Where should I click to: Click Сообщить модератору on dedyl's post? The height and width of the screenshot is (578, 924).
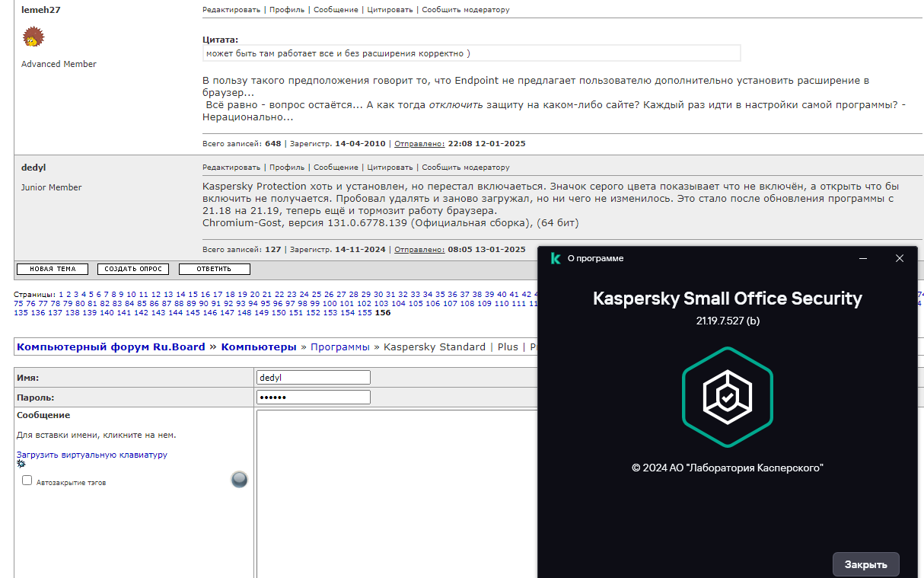pos(466,167)
